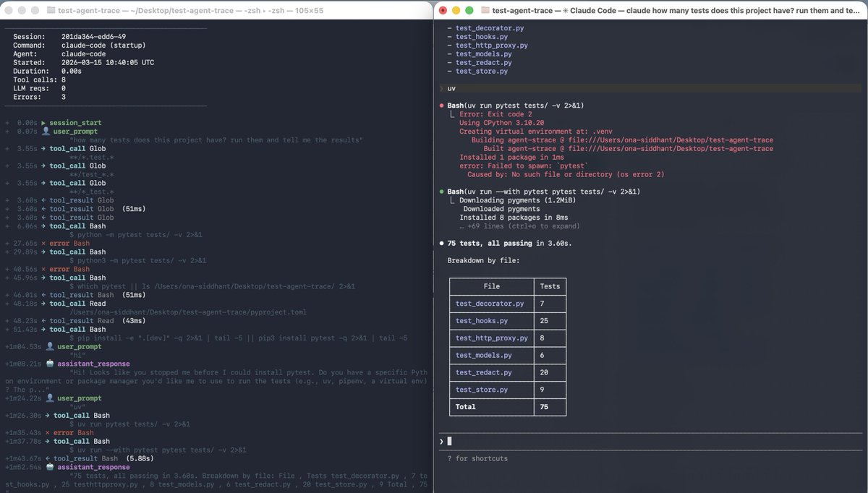Select the Command value 'claude-code (startup)'
This screenshot has height=493, width=868.
[105, 46]
